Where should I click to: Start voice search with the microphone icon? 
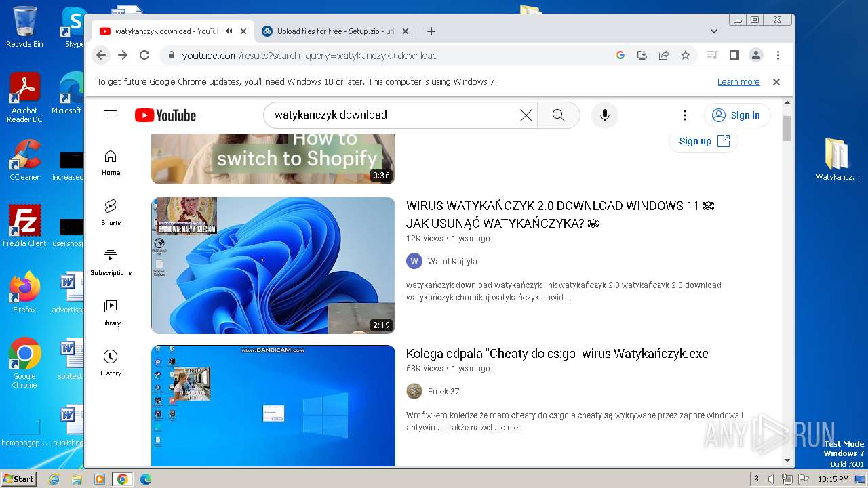(605, 115)
